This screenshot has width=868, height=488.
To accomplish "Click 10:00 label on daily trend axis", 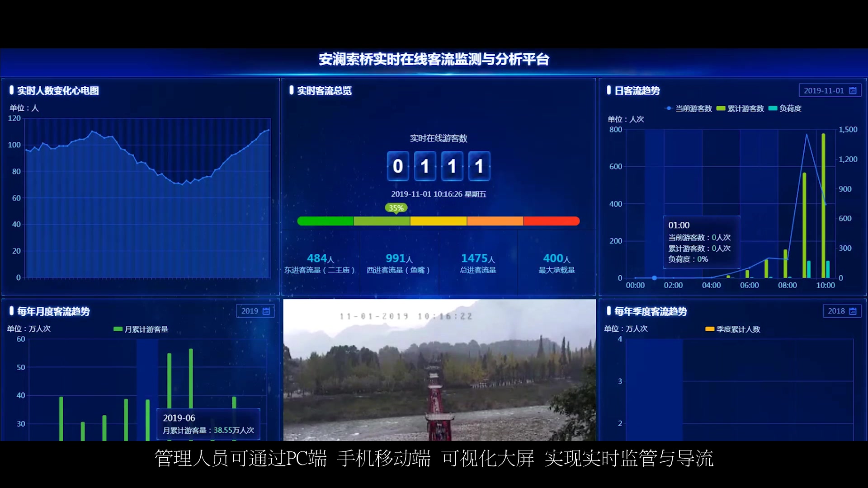I will click(826, 286).
